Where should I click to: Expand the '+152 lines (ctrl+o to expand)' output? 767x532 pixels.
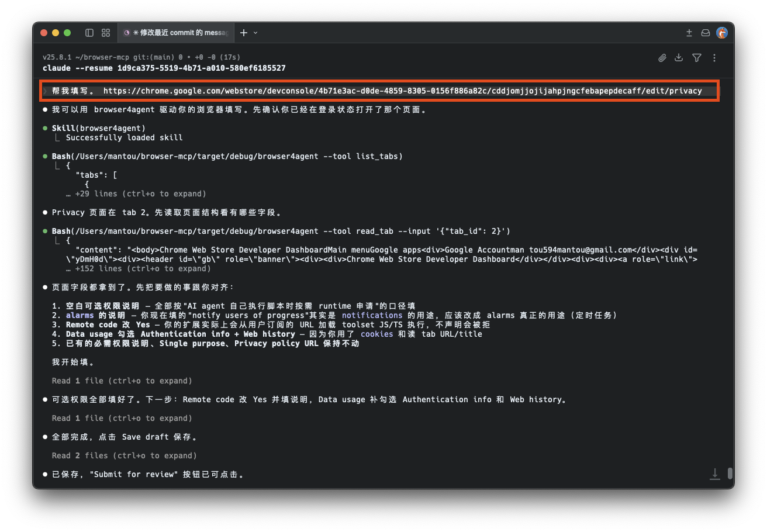pos(138,268)
